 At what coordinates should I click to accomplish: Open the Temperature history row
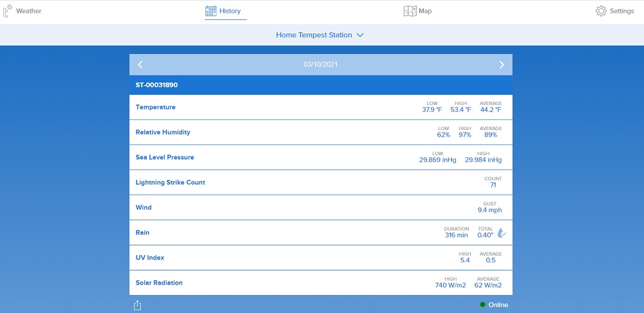tap(321, 107)
